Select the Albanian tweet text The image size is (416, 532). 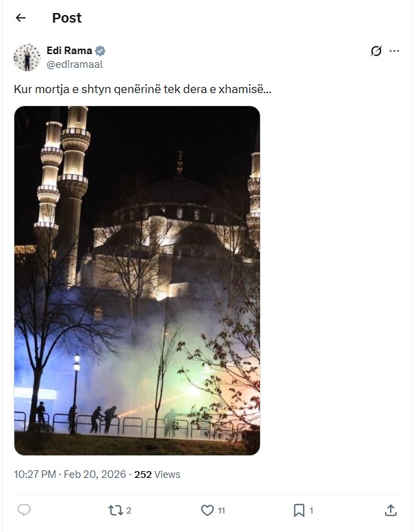coord(142,89)
